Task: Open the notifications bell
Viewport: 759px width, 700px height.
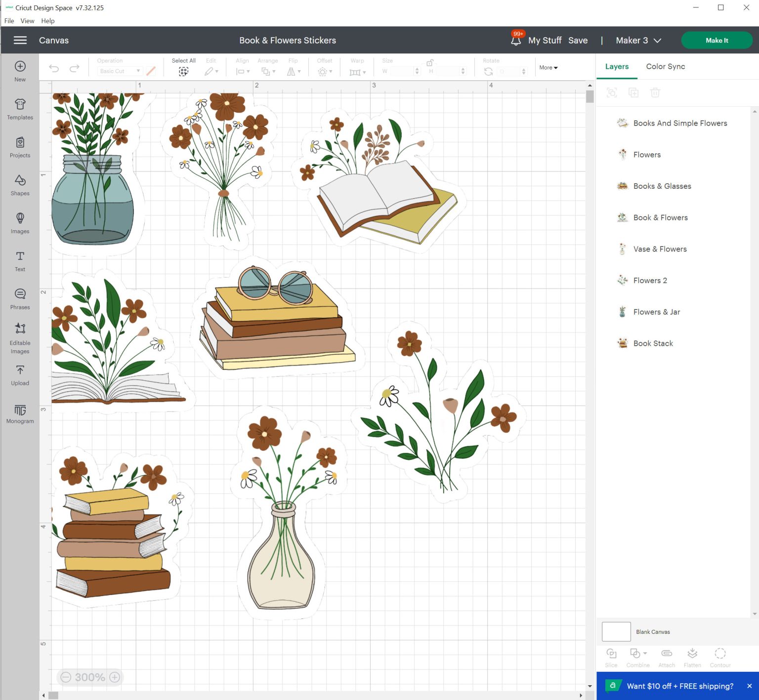Action: [516, 40]
